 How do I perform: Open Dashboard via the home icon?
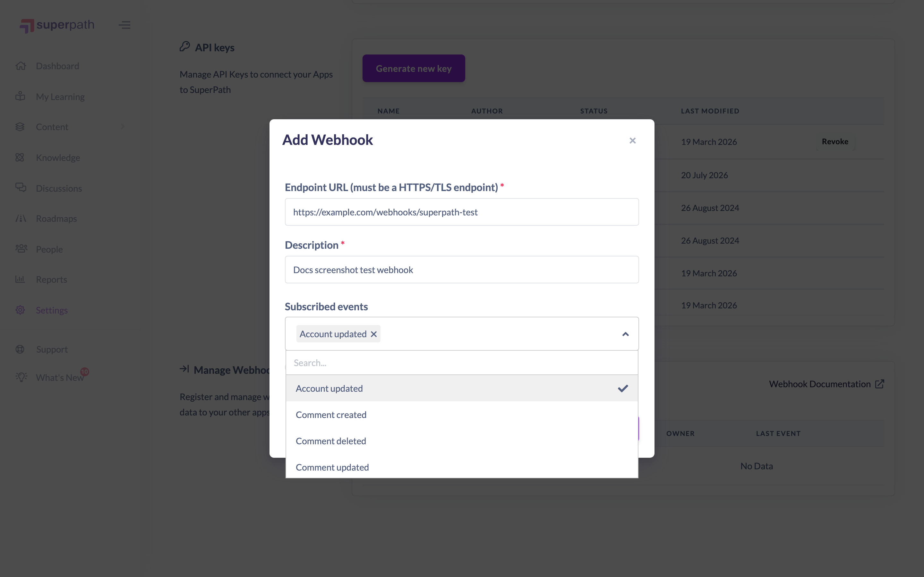21,66
